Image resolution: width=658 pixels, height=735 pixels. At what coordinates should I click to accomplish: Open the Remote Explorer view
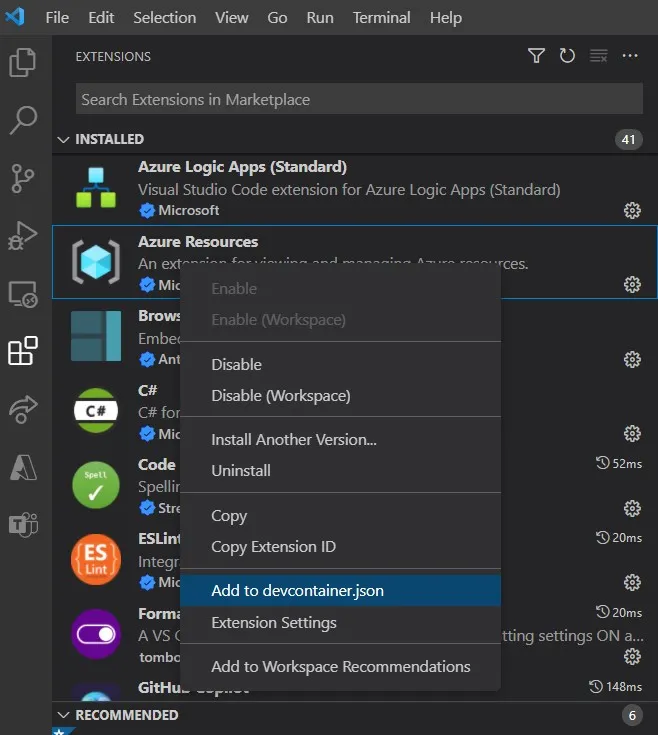coord(22,294)
